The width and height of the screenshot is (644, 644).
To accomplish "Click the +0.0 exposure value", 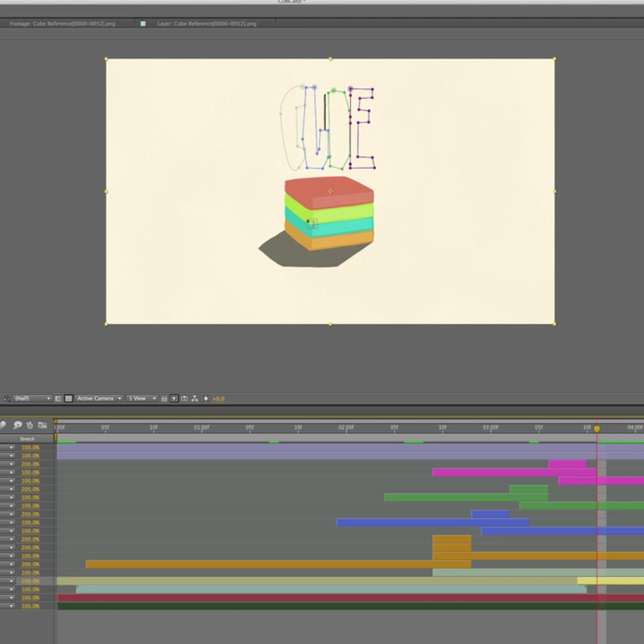I will click(x=218, y=399).
